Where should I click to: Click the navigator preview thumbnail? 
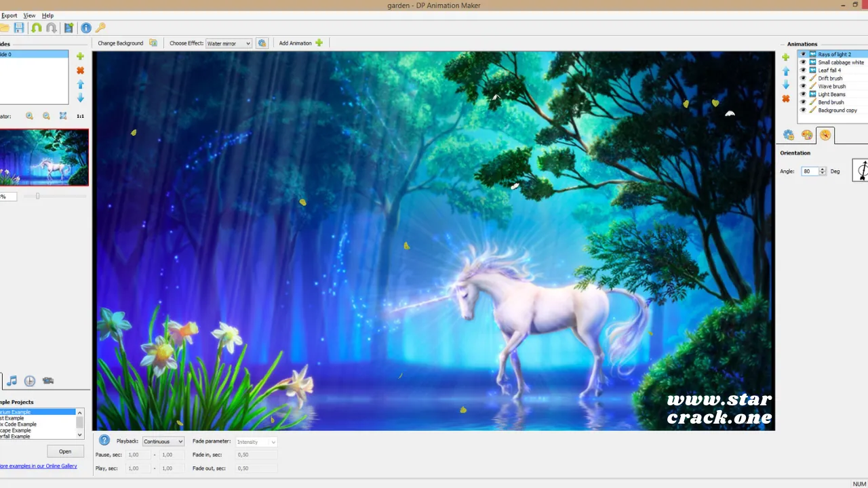click(x=44, y=157)
